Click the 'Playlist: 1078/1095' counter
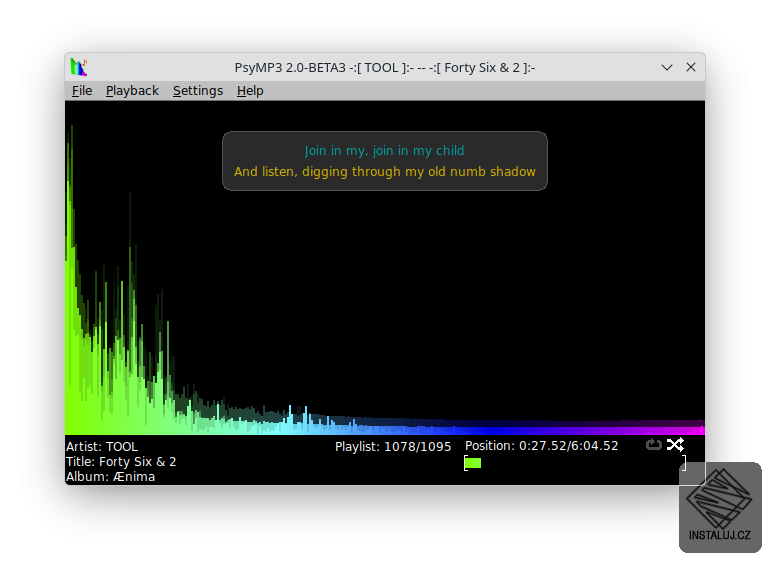 (393, 447)
